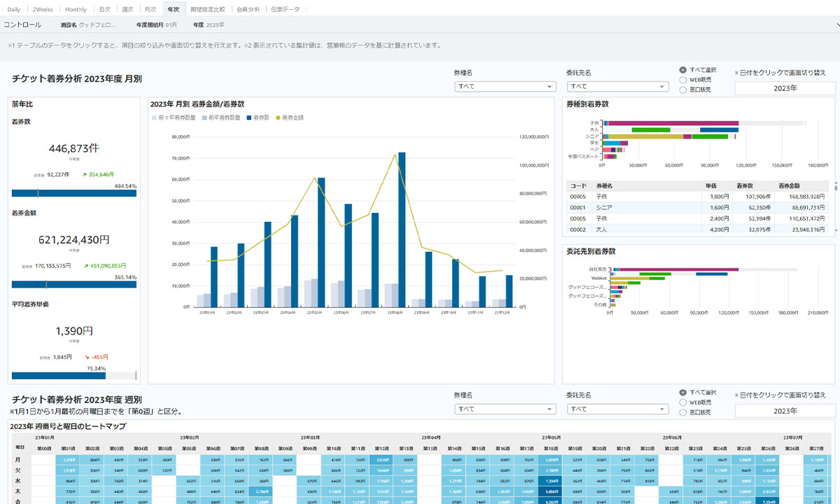The height and width of the screenshot is (504, 840).
Task: Click the 1,390円 average price value
Action: click(x=73, y=330)
